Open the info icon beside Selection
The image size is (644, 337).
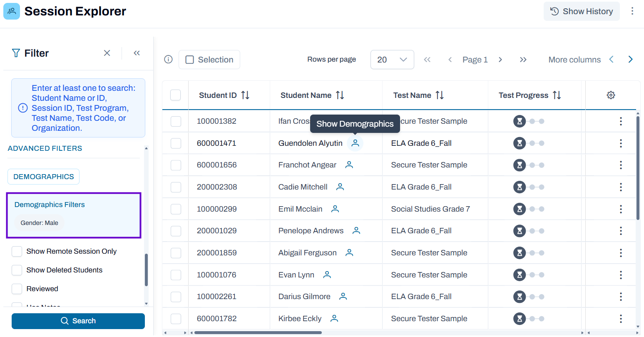click(x=169, y=60)
